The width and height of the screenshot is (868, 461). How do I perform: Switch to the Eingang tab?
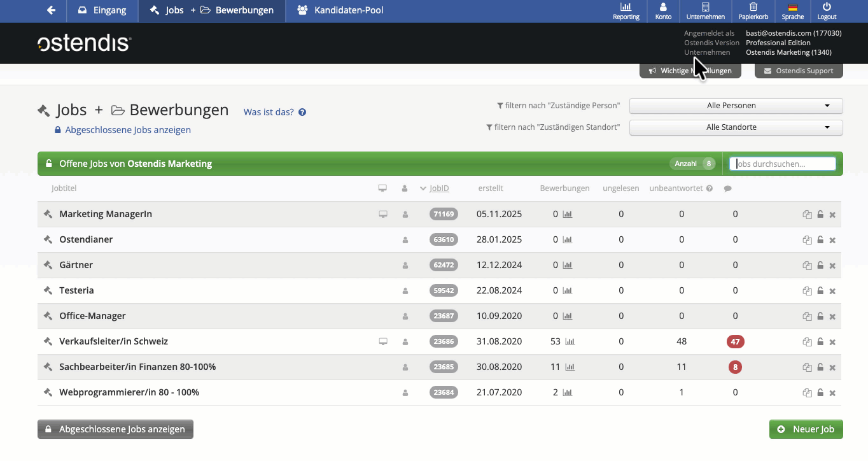102,11
